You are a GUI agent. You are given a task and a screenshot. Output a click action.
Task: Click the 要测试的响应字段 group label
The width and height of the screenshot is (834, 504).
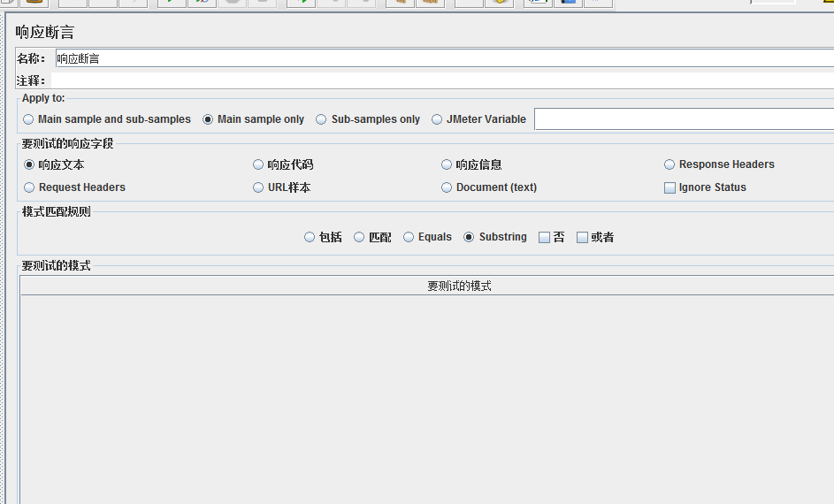tap(67, 143)
